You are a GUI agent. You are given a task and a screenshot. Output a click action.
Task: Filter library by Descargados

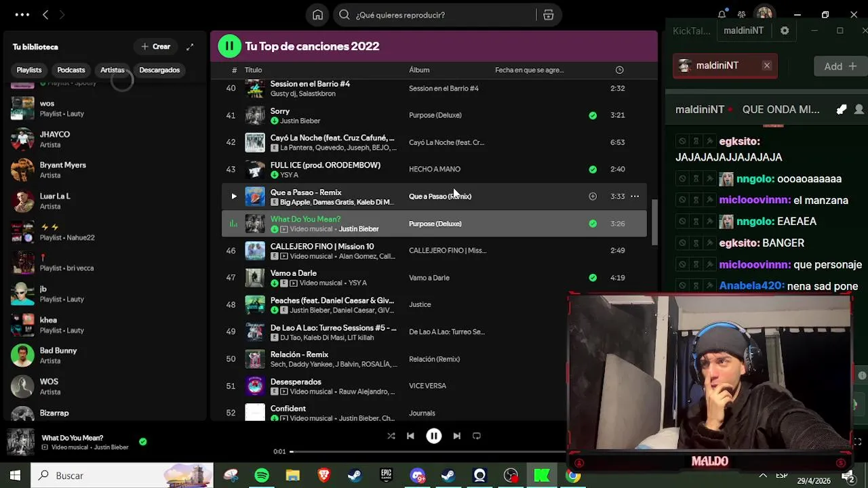tap(159, 70)
